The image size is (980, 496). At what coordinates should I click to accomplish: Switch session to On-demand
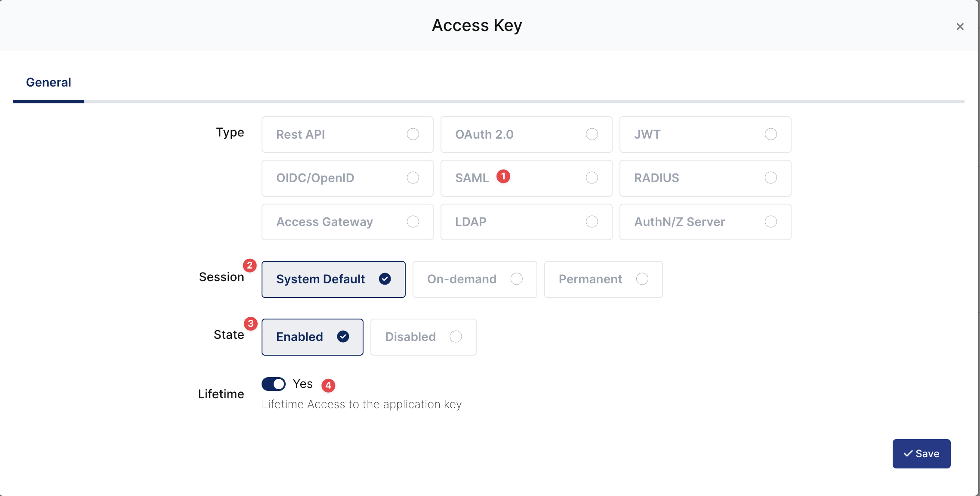474,279
